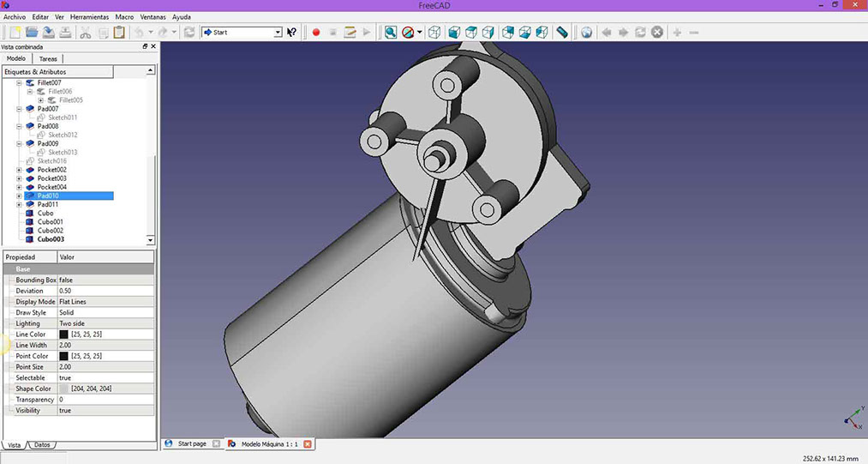This screenshot has width=868, height=464.
Task: Start macro recording with red dot
Action: pos(316,32)
